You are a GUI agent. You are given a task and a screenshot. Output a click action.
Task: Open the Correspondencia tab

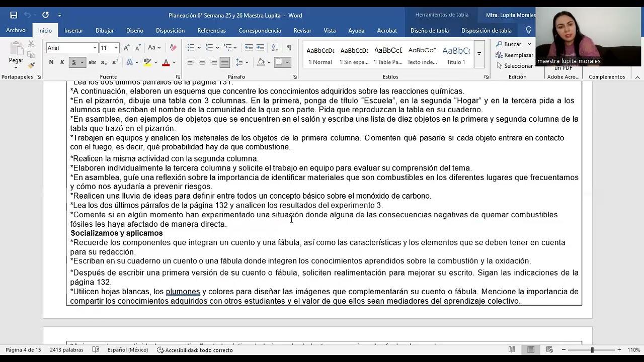point(260,30)
